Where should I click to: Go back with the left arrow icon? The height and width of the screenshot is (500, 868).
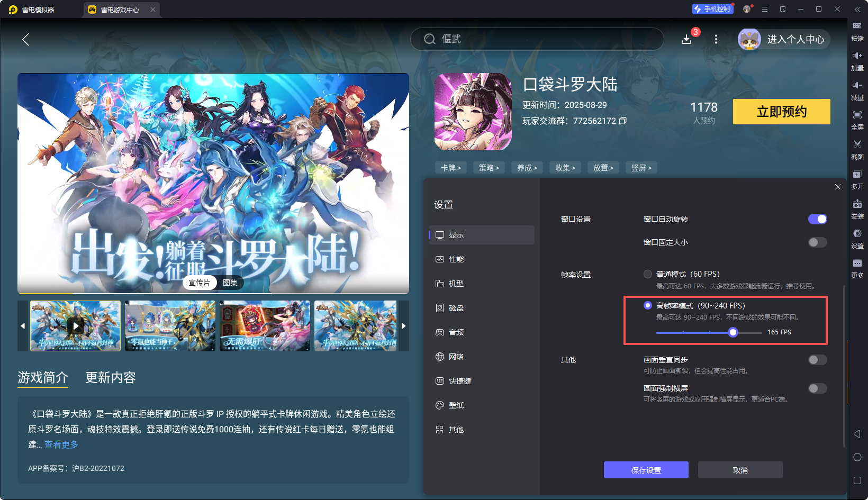point(25,39)
